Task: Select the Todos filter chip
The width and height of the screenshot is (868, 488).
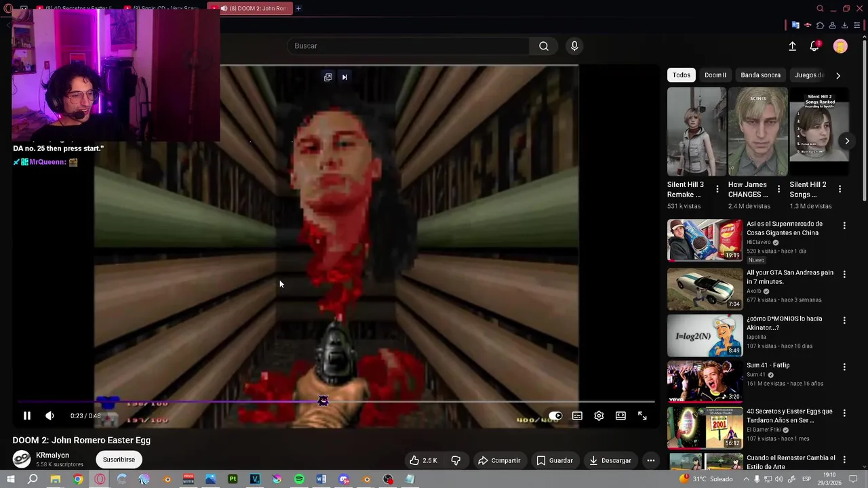Action: coord(682,75)
